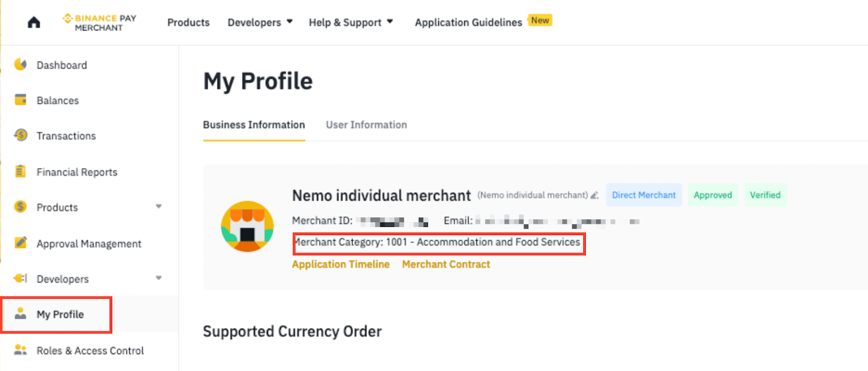Click the Financial Reports clipboard icon

(21, 172)
